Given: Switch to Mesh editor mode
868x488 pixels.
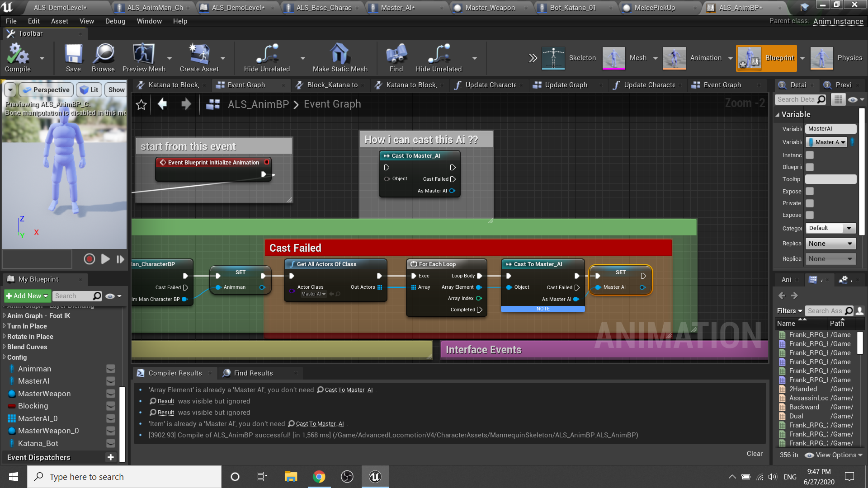Looking at the screenshot, I should pos(625,58).
